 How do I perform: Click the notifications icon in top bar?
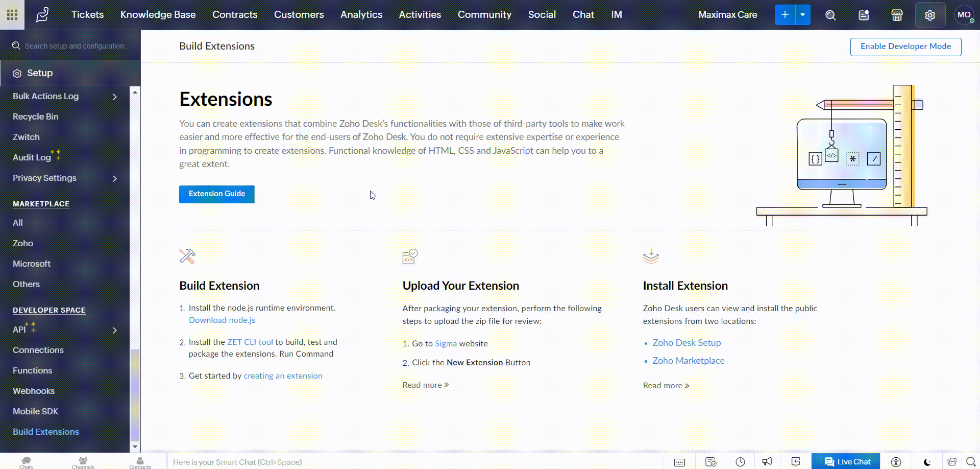point(864,15)
